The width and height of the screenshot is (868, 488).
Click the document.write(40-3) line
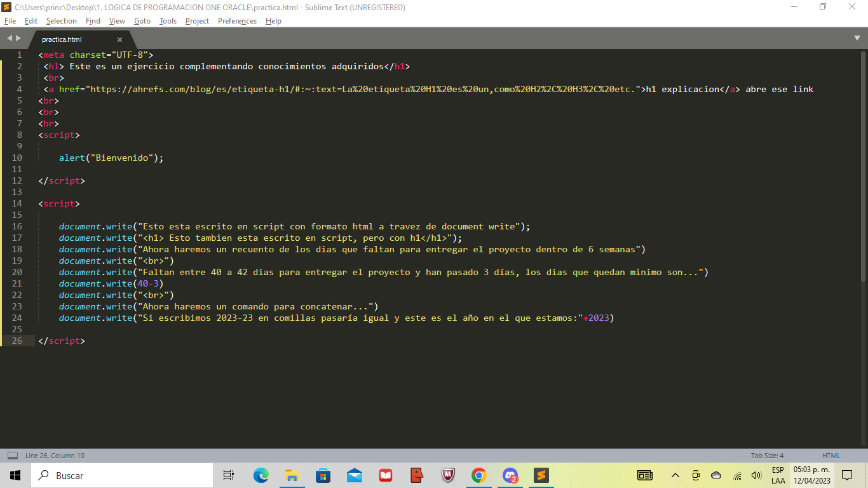click(x=111, y=283)
